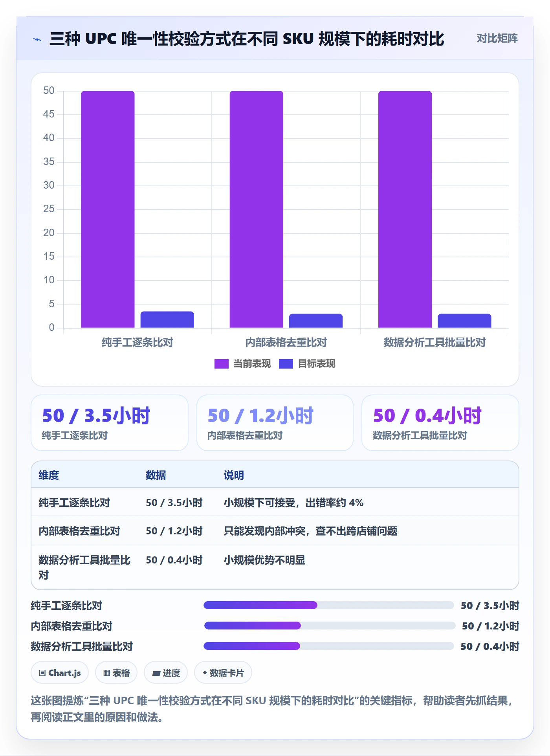Click the purple bar for 纯手工逐条比对
Viewport: 550px width, 756px height.
108,209
